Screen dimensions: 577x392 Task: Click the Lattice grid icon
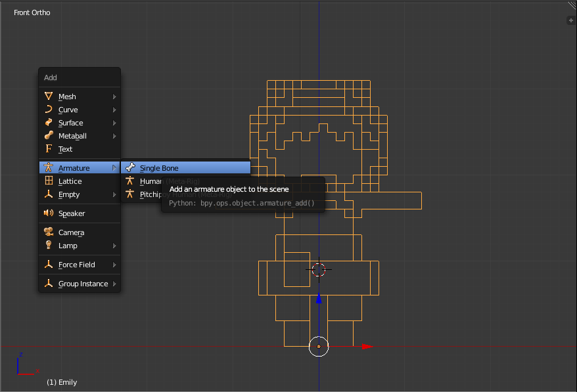(x=49, y=181)
